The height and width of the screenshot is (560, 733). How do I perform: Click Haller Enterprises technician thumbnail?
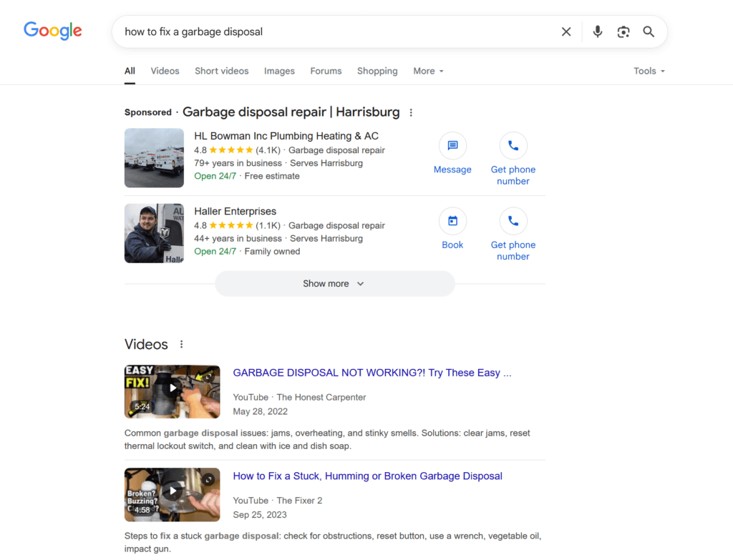click(155, 233)
